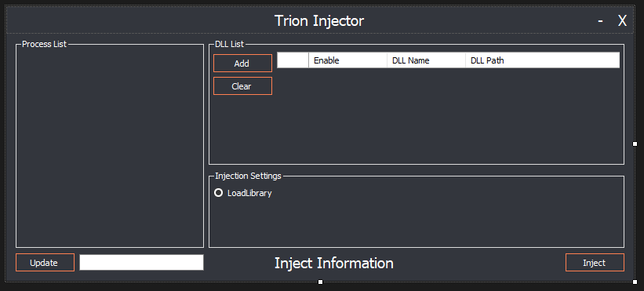Click the Process List group label
Screen dimensions: 644x291
(x=44, y=44)
